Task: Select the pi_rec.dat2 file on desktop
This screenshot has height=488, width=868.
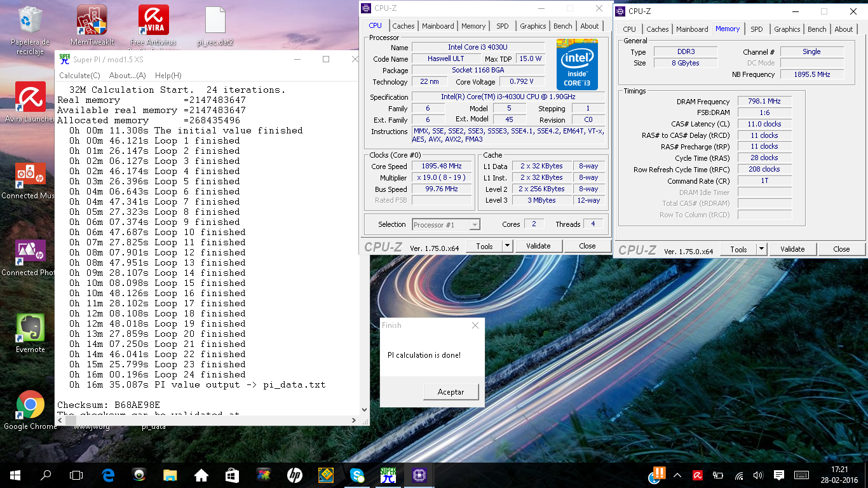Action: tap(215, 25)
